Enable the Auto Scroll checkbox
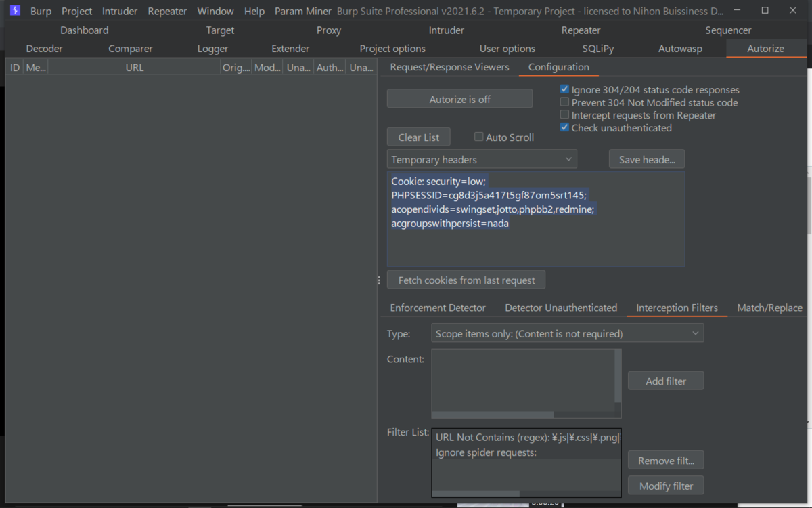812x508 pixels. tap(478, 137)
